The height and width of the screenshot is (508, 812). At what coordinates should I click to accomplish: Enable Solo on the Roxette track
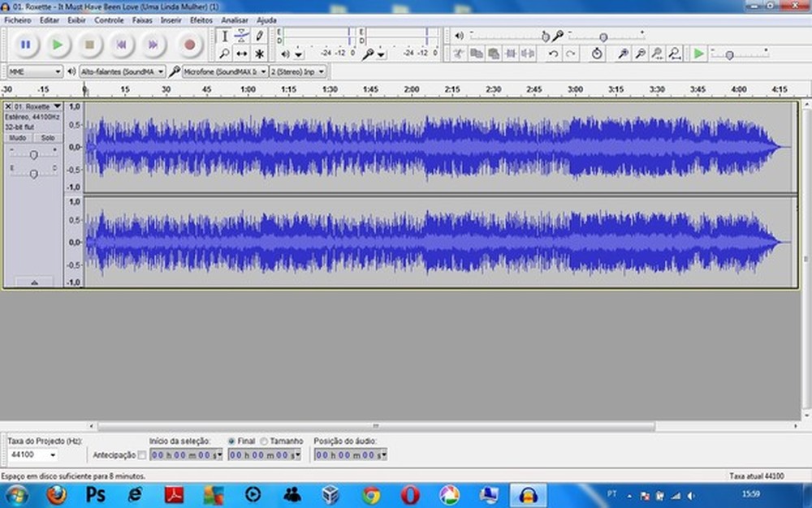[48, 137]
